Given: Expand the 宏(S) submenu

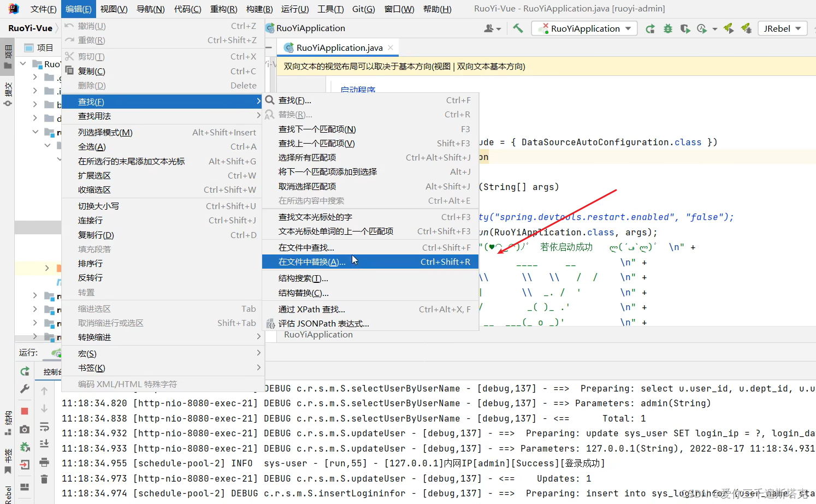Looking at the screenshot, I should (x=163, y=354).
